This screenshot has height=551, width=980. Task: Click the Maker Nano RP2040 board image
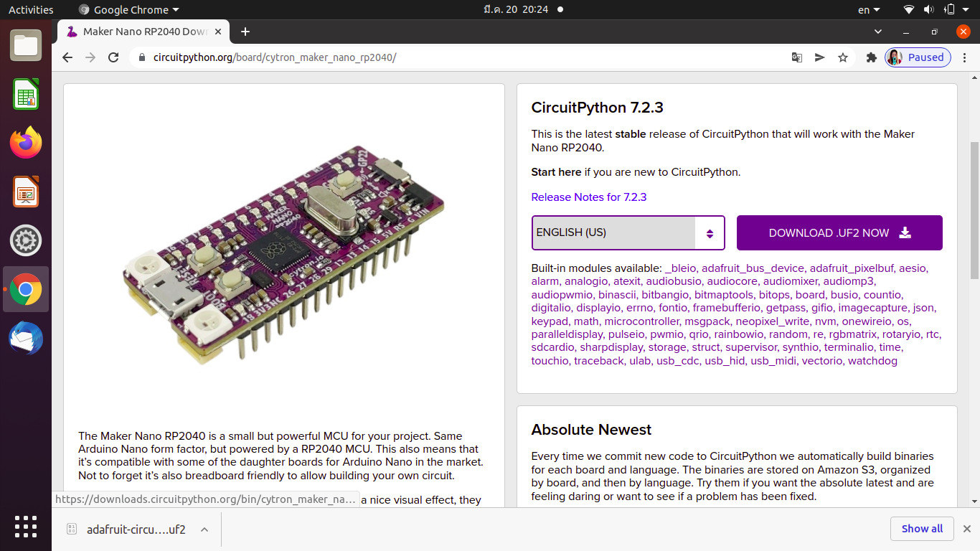pyautogui.click(x=284, y=256)
